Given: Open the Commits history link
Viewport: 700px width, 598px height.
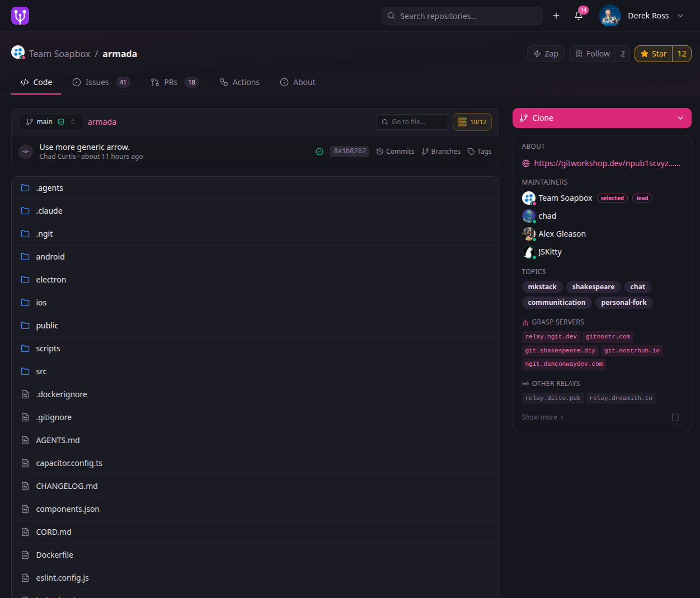Looking at the screenshot, I should click(396, 152).
